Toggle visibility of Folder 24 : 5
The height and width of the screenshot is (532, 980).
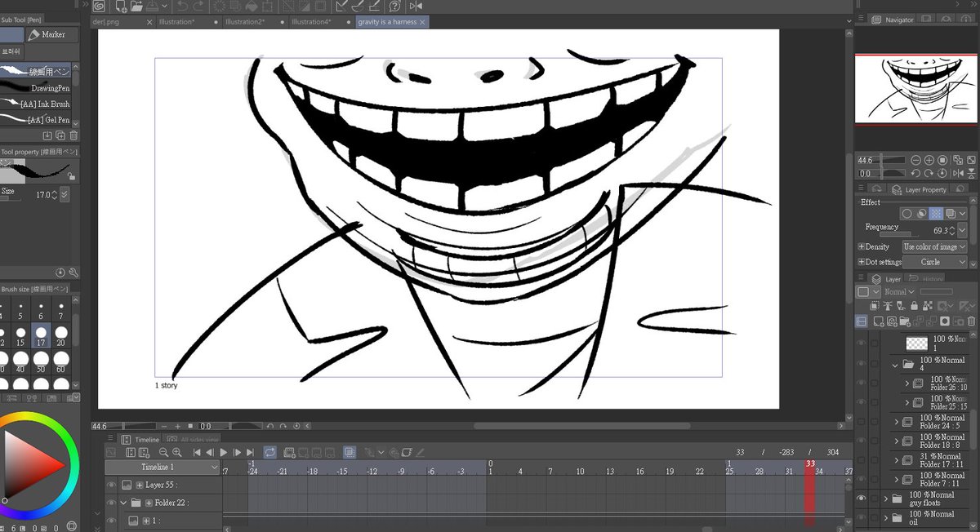pos(861,422)
